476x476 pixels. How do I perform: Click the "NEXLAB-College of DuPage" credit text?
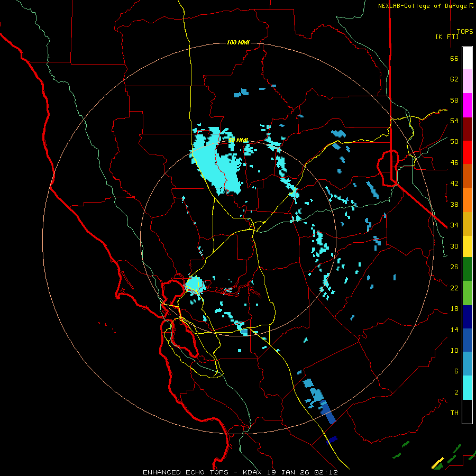[423, 6]
